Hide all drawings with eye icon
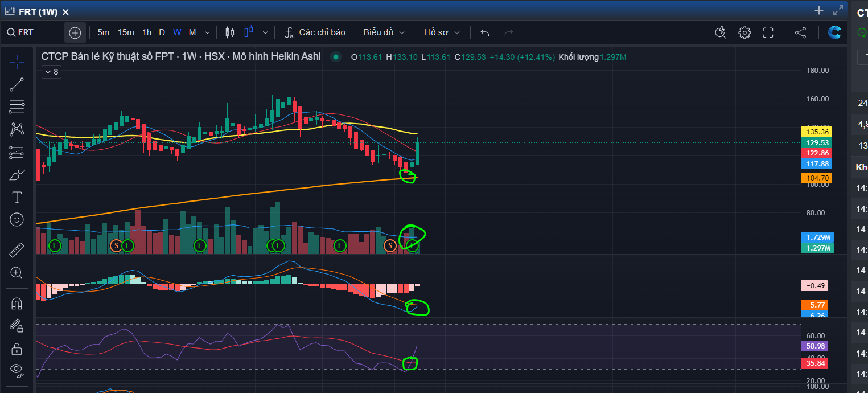Screen dimensions: 868x393 (x=17, y=371)
